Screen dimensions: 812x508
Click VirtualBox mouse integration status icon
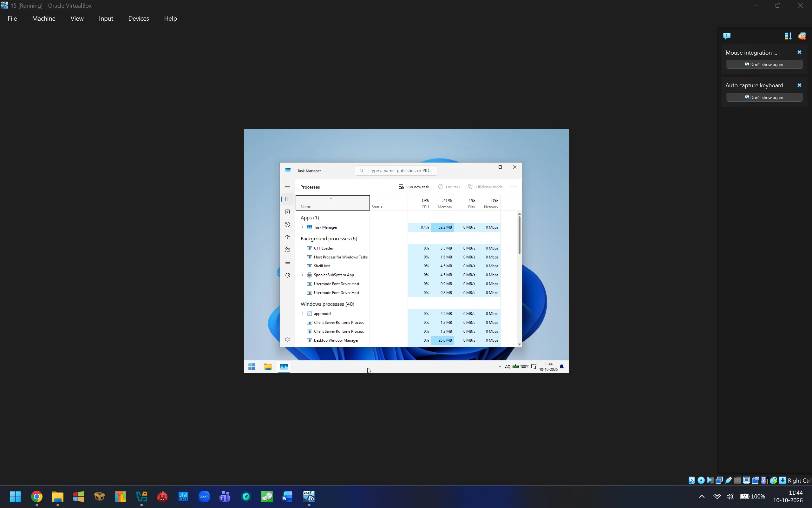[x=773, y=480]
